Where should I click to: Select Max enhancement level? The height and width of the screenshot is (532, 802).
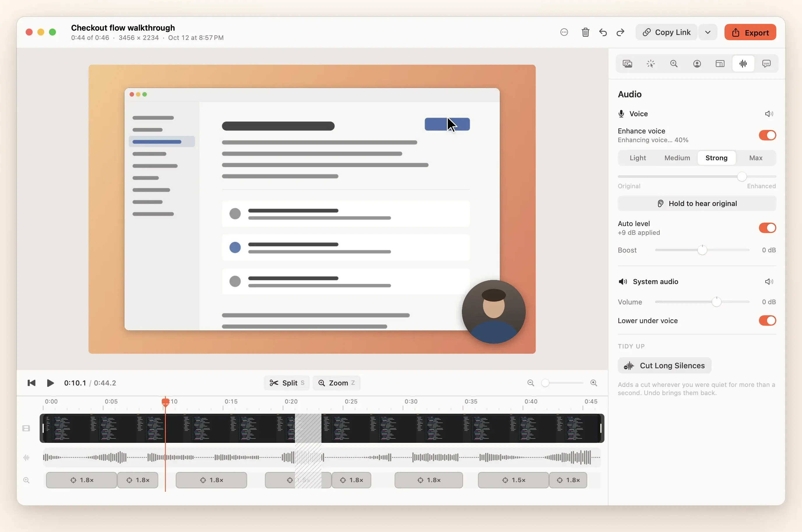coord(755,158)
